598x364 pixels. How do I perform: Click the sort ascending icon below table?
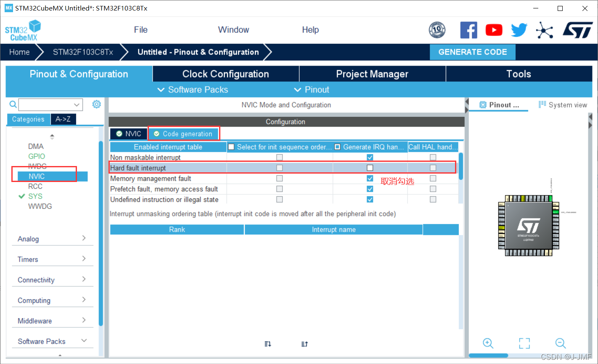pos(268,344)
